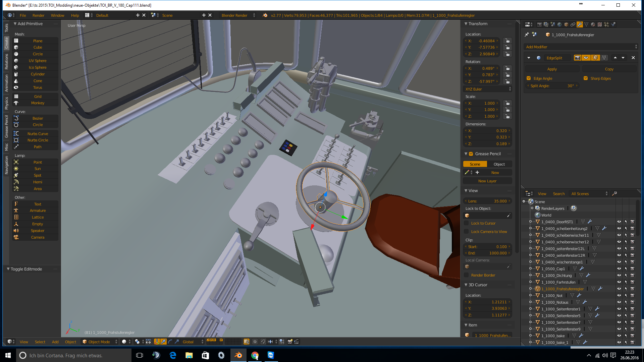This screenshot has height=362, width=644.
Task: Adjust the Split Angle slider
Action: tap(552, 86)
